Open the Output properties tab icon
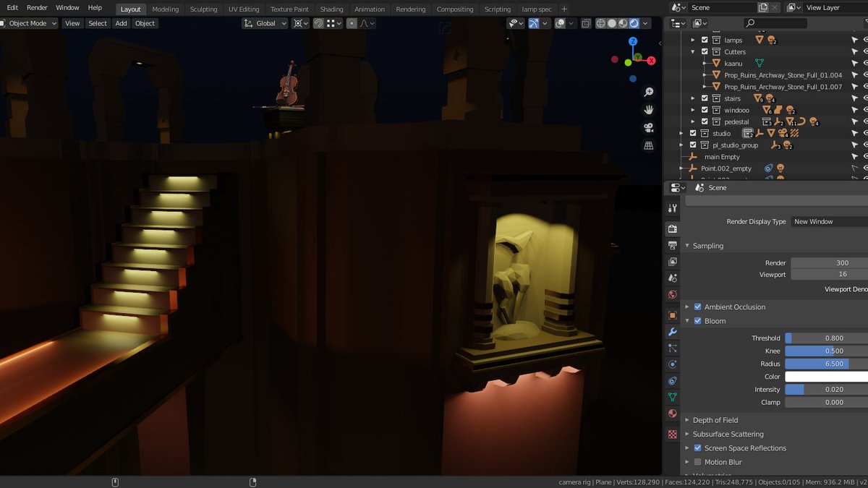 (673, 245)
